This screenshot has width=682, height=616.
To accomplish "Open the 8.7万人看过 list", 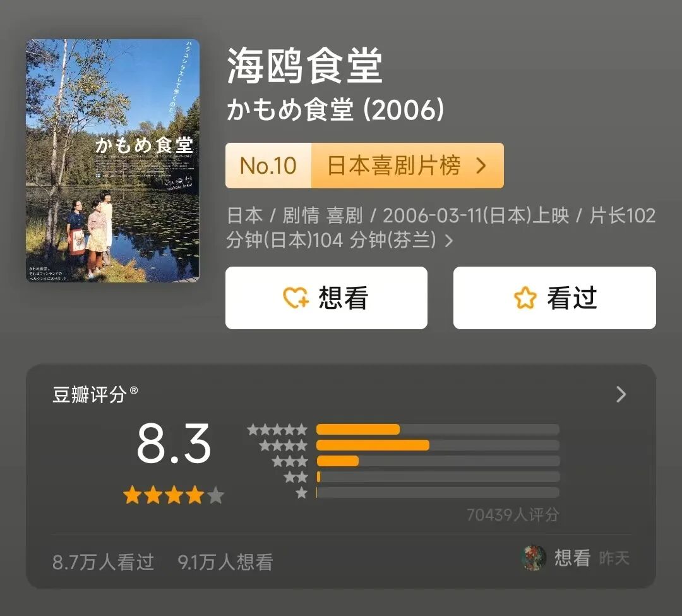I will (x=104, y=562).
